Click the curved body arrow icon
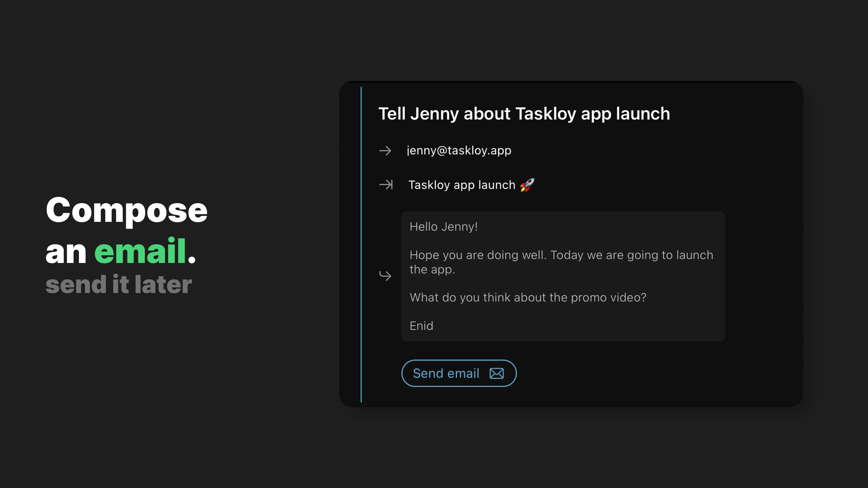868x488 pixels. (x=385, y=275)
